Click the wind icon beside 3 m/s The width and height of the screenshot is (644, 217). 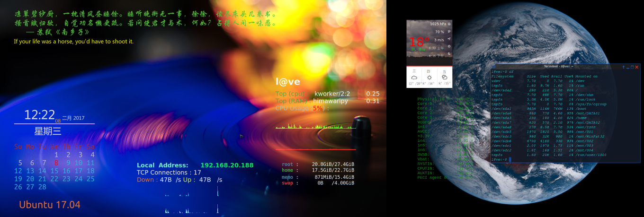click(449, 40)
